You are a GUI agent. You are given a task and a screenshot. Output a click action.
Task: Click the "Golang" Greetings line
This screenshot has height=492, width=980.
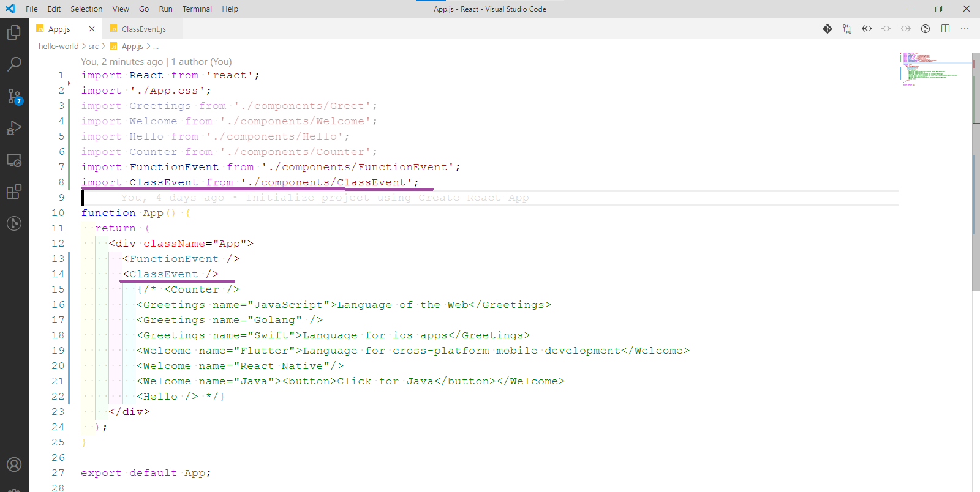[x=229, y=320]
